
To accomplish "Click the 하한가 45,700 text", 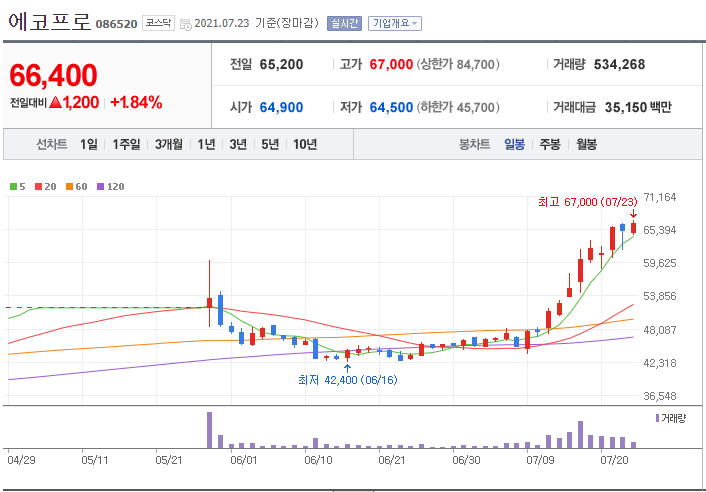I will [x=458, y=107].
